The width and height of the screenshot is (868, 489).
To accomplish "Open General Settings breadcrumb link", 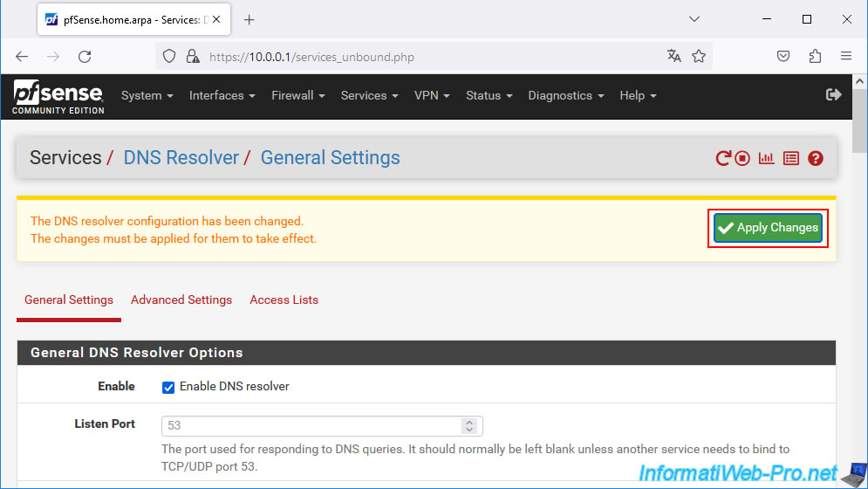I will coord(330,157).
